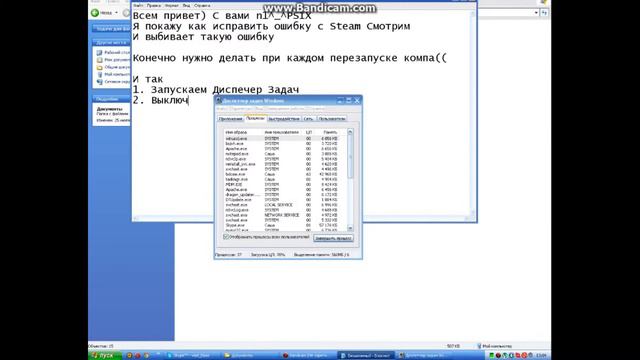The image size is (640, 360).
Task: Sort processes by Память column
Action: [x=330, y=132]
